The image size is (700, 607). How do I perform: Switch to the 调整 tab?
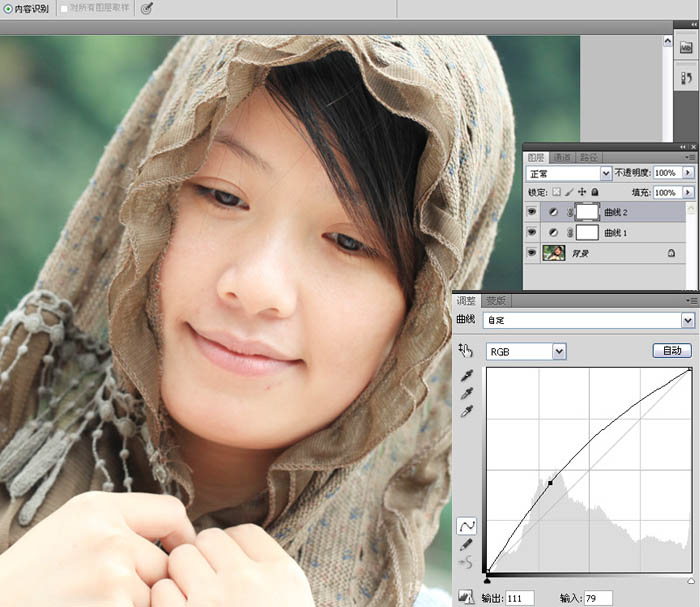466,301
